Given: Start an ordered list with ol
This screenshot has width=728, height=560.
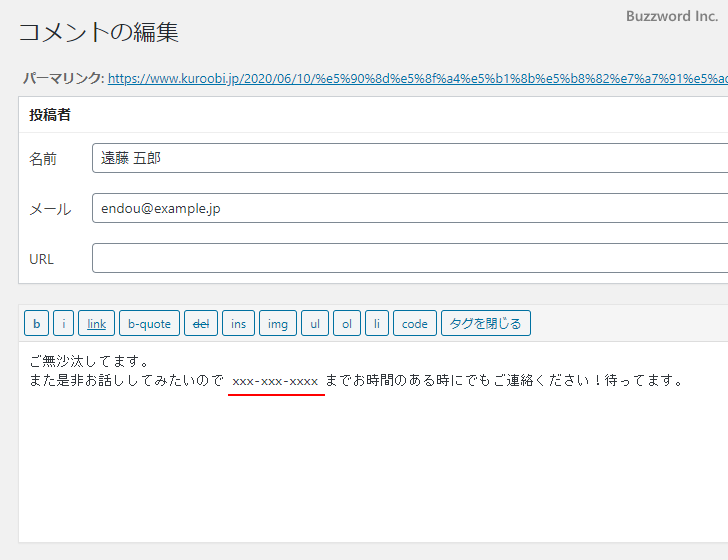Looking at the screenshot, I should 346,323.
